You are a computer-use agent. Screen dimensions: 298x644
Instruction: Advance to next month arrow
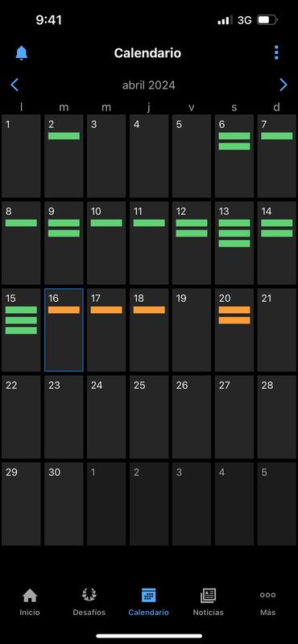click(x=284, y=85)
